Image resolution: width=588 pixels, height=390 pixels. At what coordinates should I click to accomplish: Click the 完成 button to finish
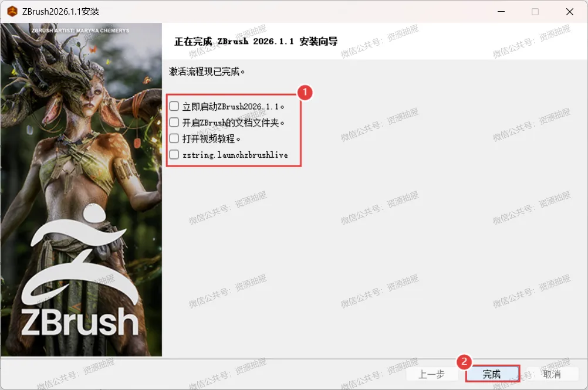(492, 374)
